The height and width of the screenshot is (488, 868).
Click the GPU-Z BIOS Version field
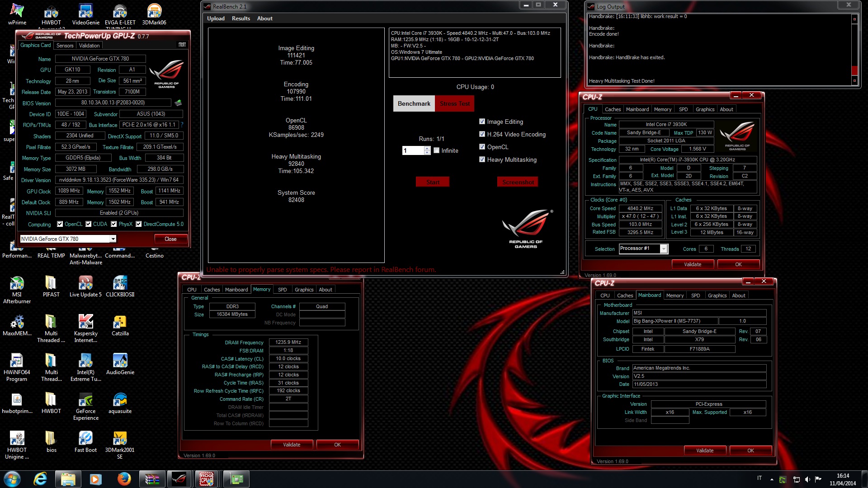tap(113, 103)
